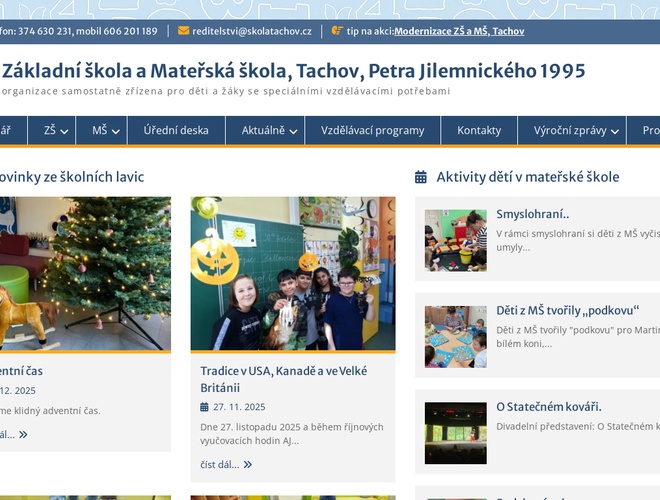Click the reditelstvi@skolatachov.cz email link
The height and width of the screenshot is (500, 660).
[x=252, y=31]
